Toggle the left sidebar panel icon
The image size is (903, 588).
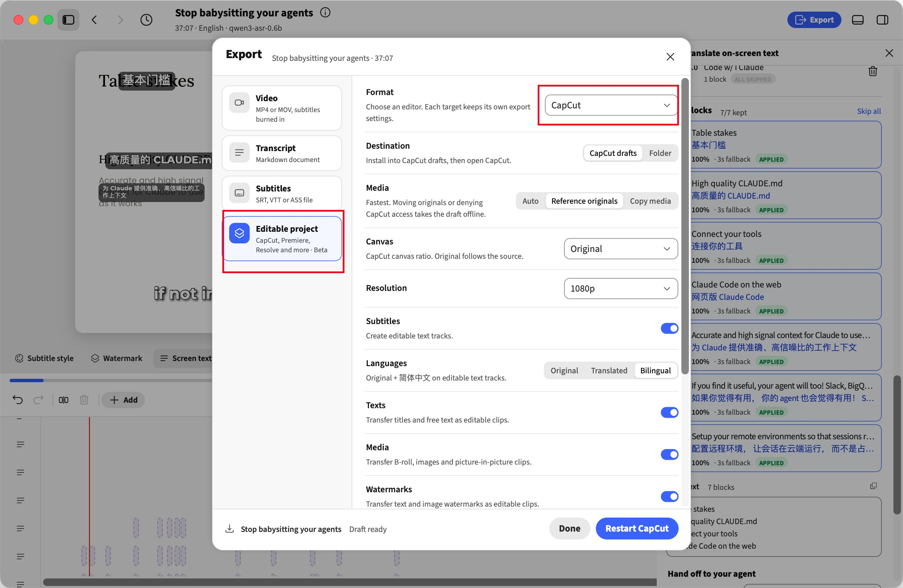coord(68,20)
